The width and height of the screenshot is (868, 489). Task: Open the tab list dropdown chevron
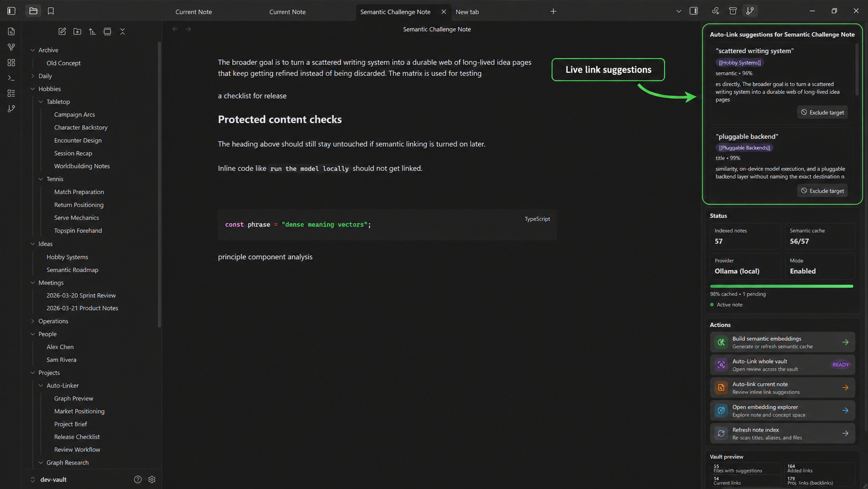[679, 11]
